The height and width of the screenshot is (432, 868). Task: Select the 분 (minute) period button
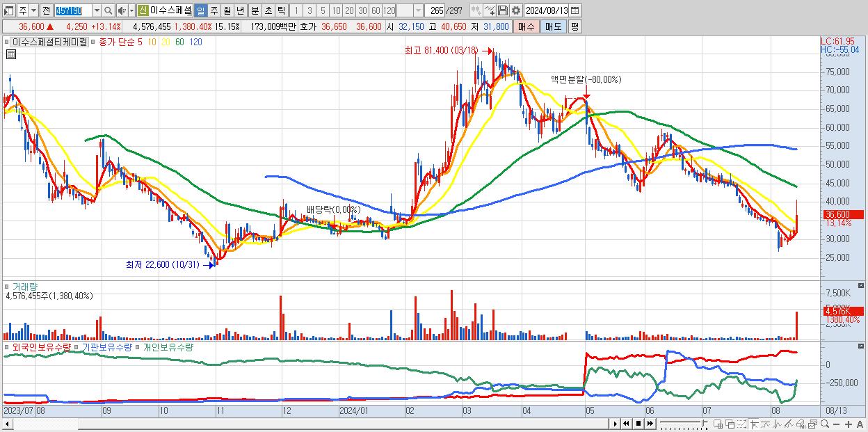(255, 10)
